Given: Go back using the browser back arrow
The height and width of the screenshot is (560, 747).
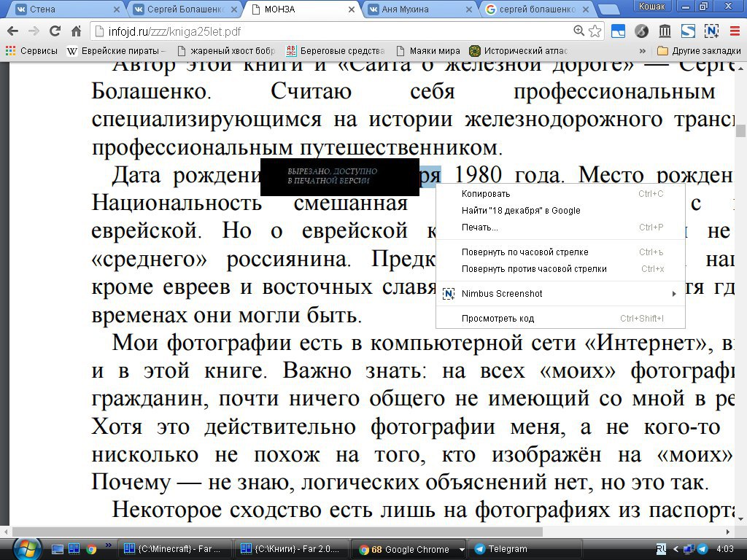Looking at the screenshot, I should tap(13, 31).
